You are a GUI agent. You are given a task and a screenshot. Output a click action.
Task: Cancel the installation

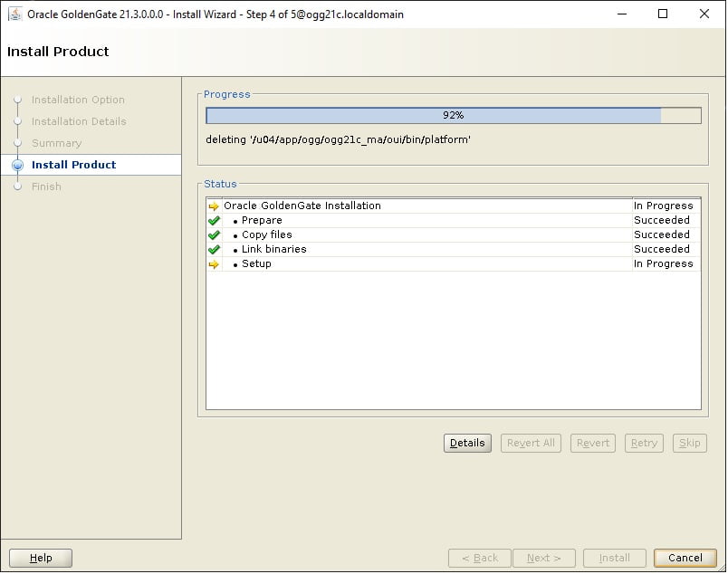[685, 558]
